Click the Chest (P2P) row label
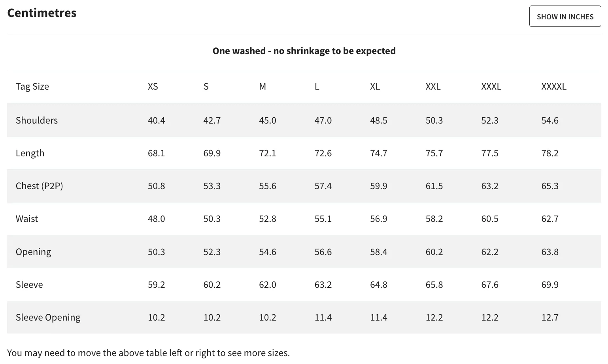The width and height of the screenshot is (608, 364). [x=40, y=186]
